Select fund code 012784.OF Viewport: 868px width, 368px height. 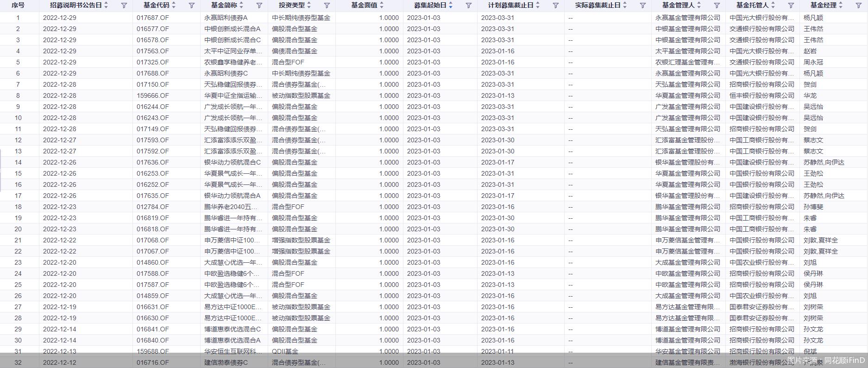click(153, 207)
